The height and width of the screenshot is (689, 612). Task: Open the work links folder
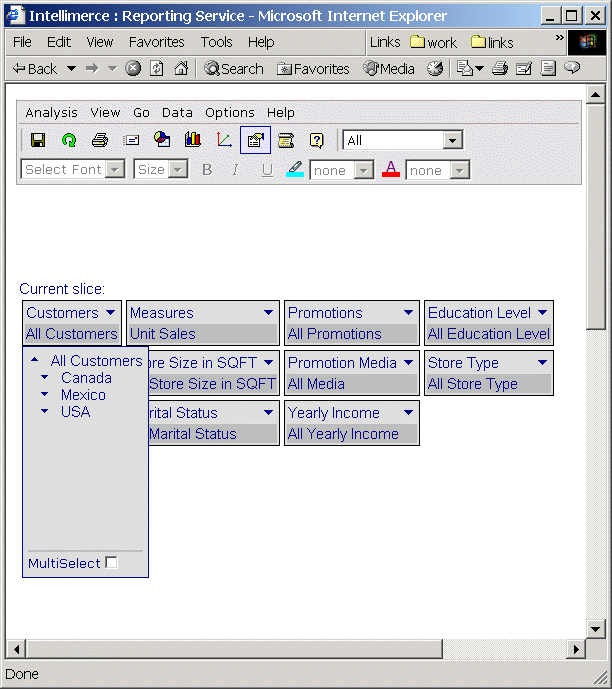click(433, 43)
